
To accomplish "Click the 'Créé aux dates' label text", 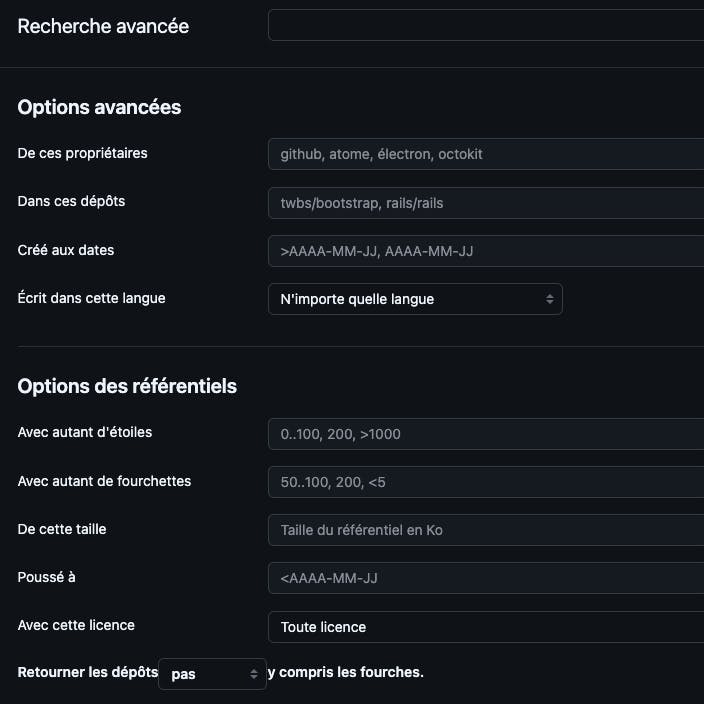I will click(66, 250).
